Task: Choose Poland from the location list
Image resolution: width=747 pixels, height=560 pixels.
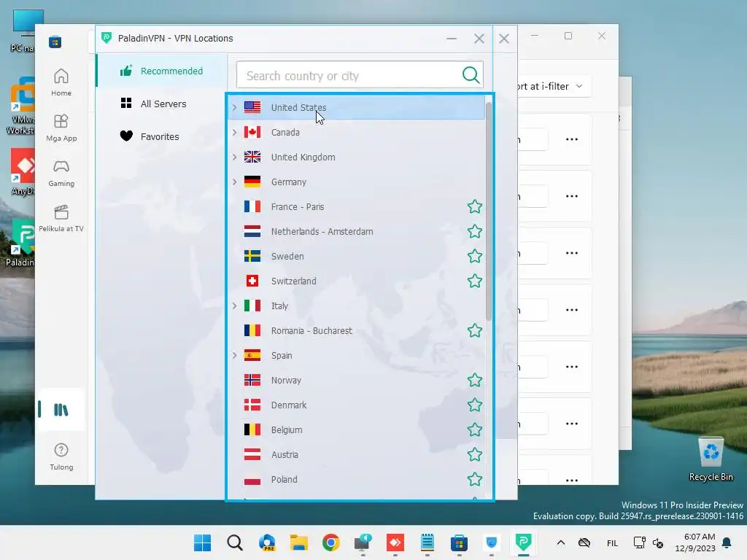Action: click(356, 479)
